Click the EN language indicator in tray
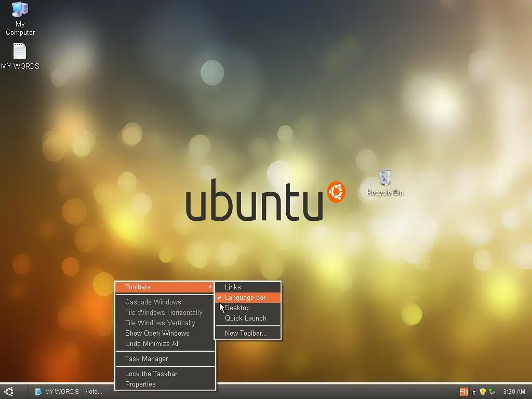Viewport: 532px width, 399px height. pos(463,392)
